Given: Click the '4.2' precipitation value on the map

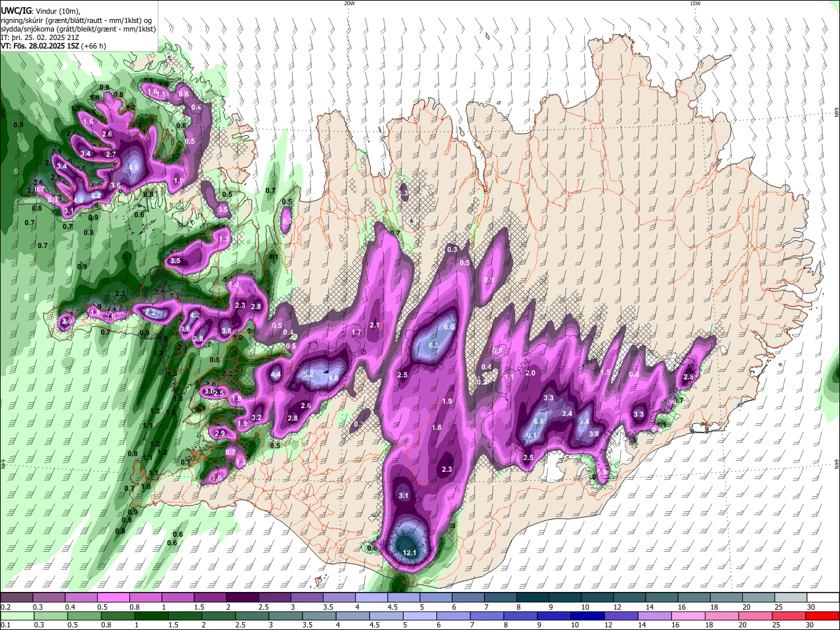Looking at the screenshot, I should 195,316.
